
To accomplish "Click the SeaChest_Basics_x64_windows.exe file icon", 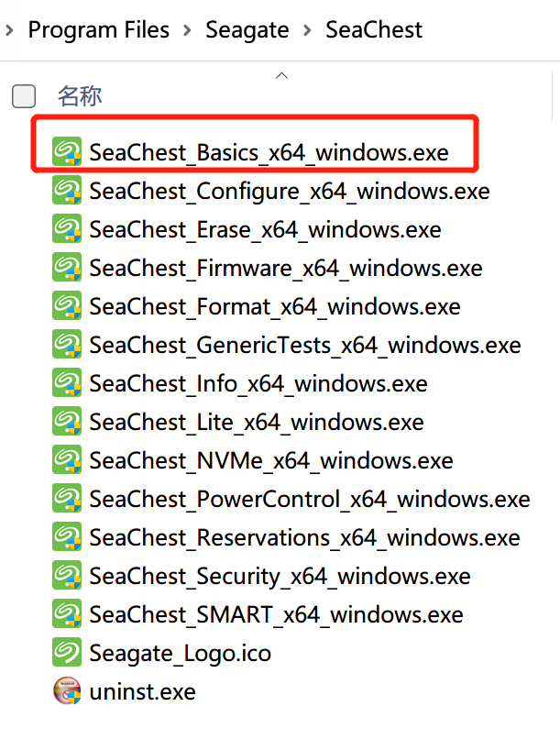I will [68, 152].
